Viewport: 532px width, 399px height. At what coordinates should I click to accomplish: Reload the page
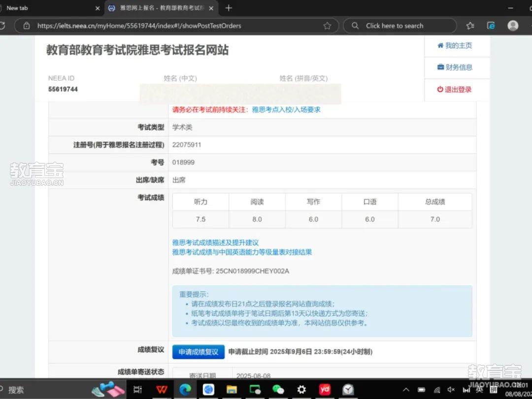point(2,26)
